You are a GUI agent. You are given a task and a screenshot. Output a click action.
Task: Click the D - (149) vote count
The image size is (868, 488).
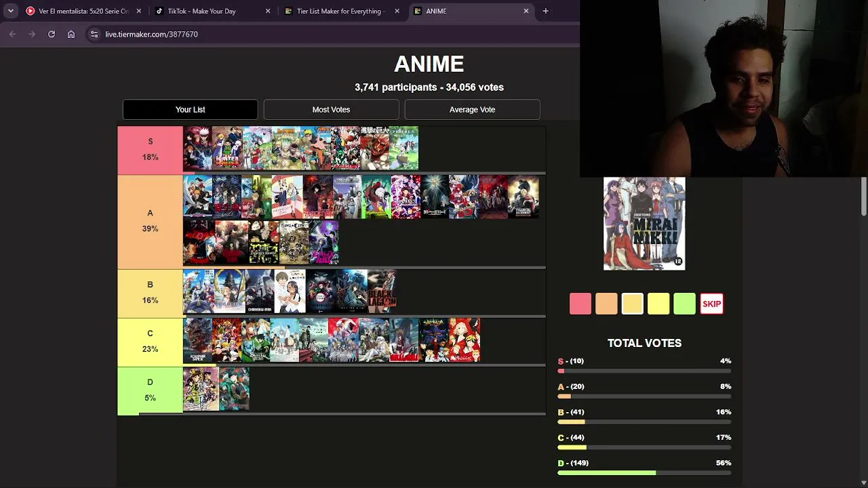[x=573, y=463]
